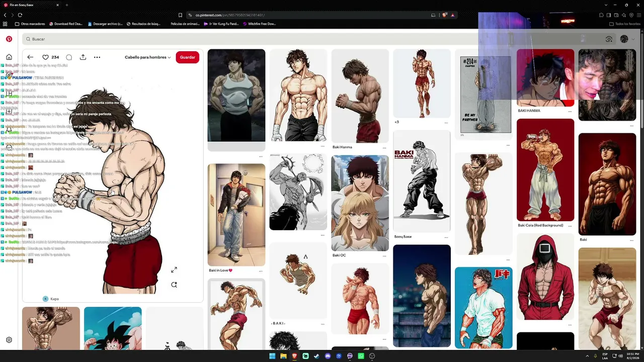Open the 'Download Red Dea...' bookmark

[x=65, y=24]
